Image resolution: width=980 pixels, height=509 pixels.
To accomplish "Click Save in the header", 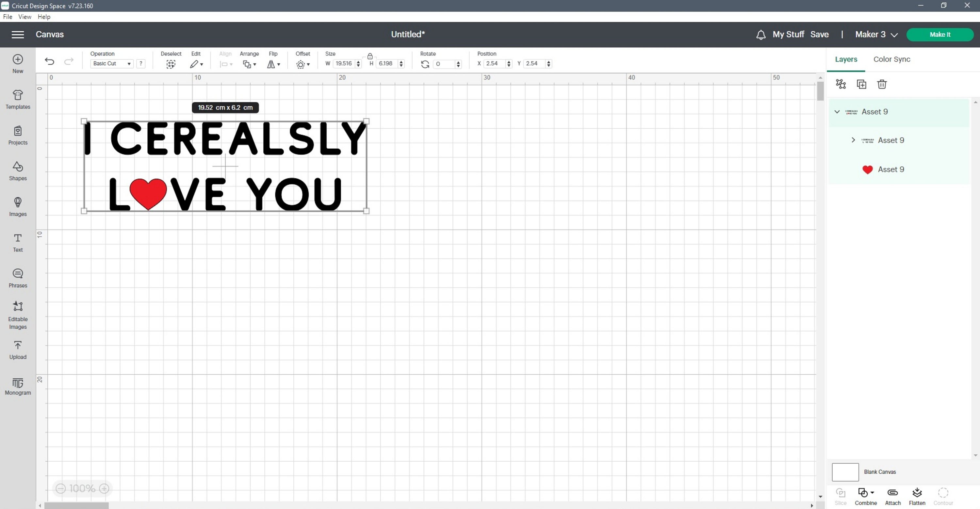I will [820, 34].
